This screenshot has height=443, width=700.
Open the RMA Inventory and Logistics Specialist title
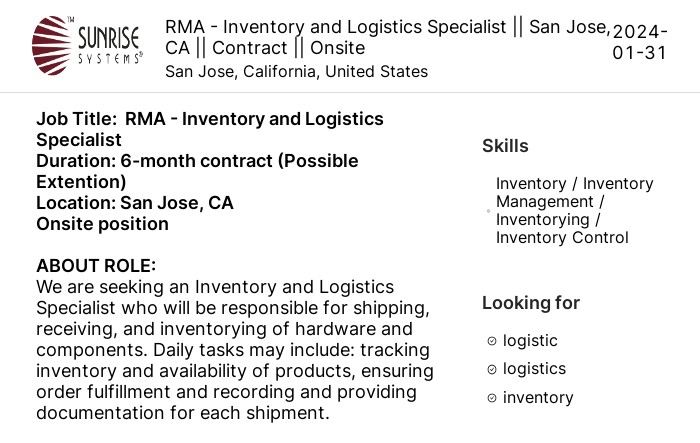tap(388, 37)
